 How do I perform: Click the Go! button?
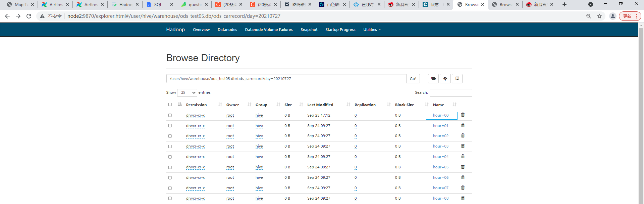pos(413,79)
